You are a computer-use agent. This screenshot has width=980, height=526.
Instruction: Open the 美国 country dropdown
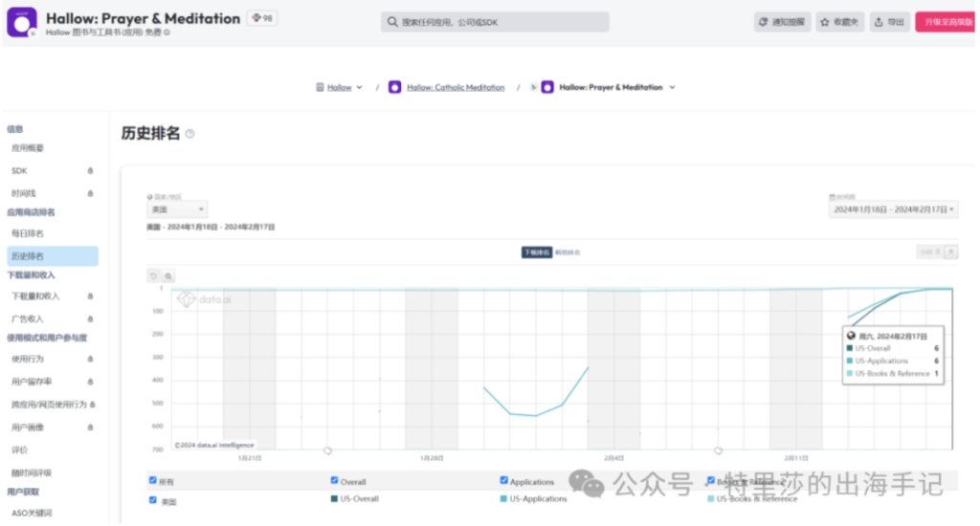177,209
